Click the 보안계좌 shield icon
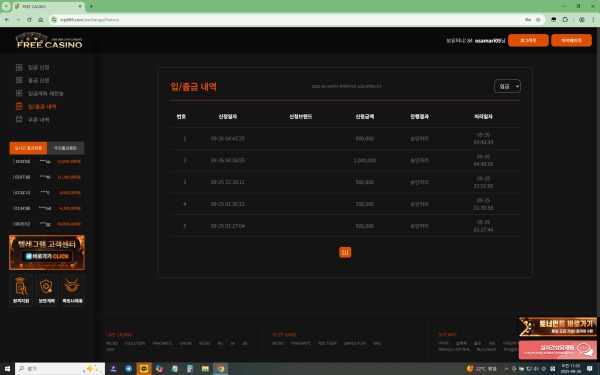 [x=47, y=290]
